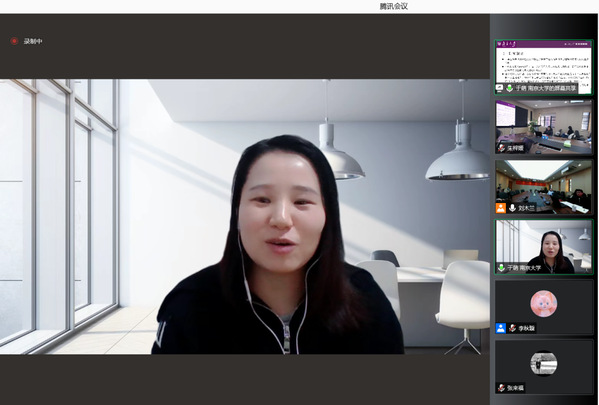Click the black-and-white circular avatar
The height and width of the screenshot is (405, 599).
click(544, 363)
